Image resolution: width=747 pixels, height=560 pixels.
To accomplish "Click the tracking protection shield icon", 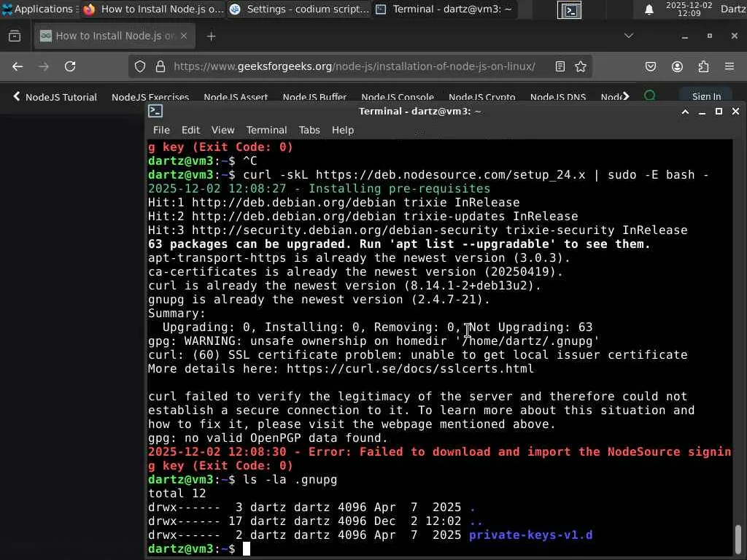I will pyautogui.click(x=139, y=66).
